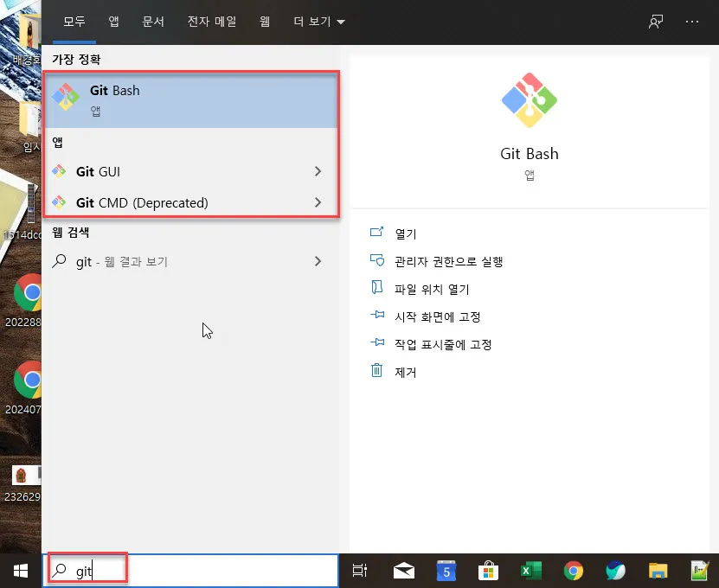Image resolution: width=719 pixels, height=588 pixels.
Task: Open Chrome from the taskbar
Action: (574, 570)
